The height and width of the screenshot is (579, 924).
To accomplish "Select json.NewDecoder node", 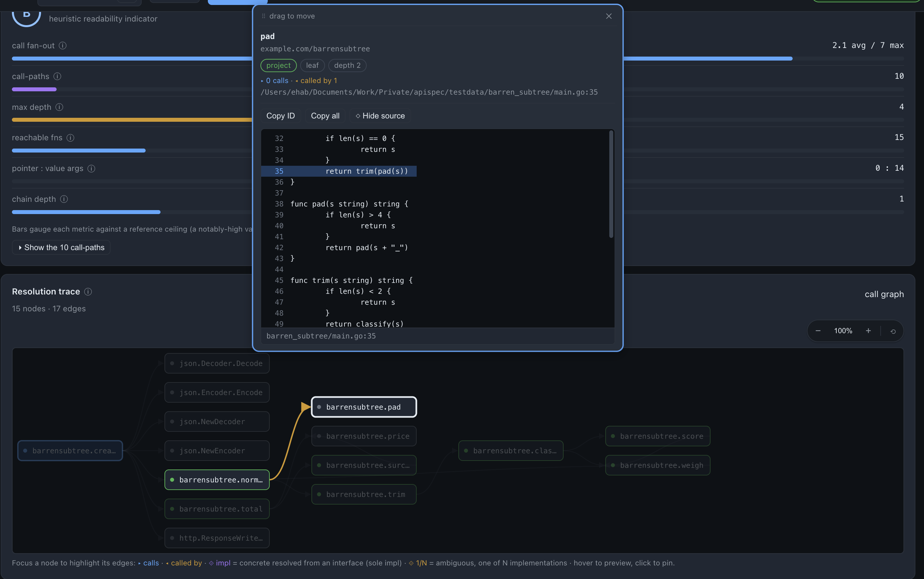I will pyautogui.click(x=217, y=422).
